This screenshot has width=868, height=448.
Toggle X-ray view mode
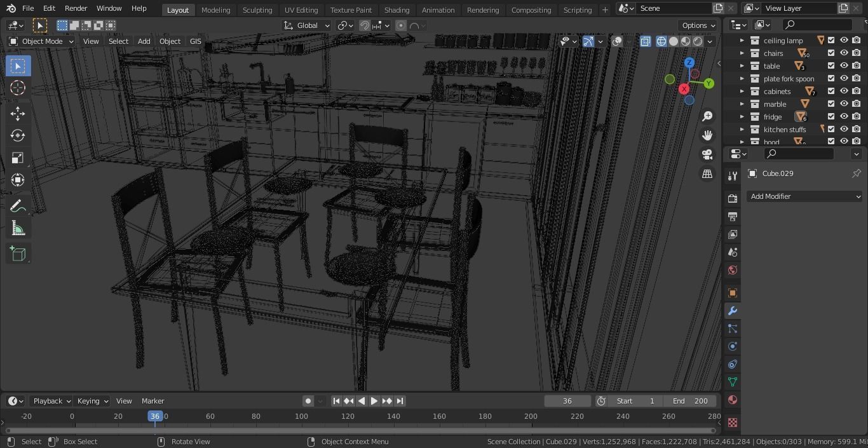pyautogui.click(x=646, y=41)
